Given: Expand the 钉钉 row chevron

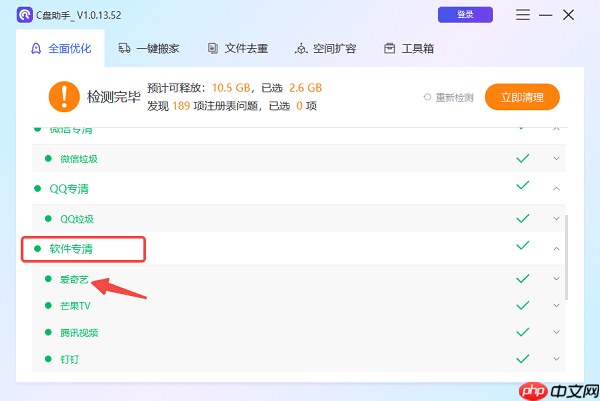Looking at the screenshot, I should [556, 359].
